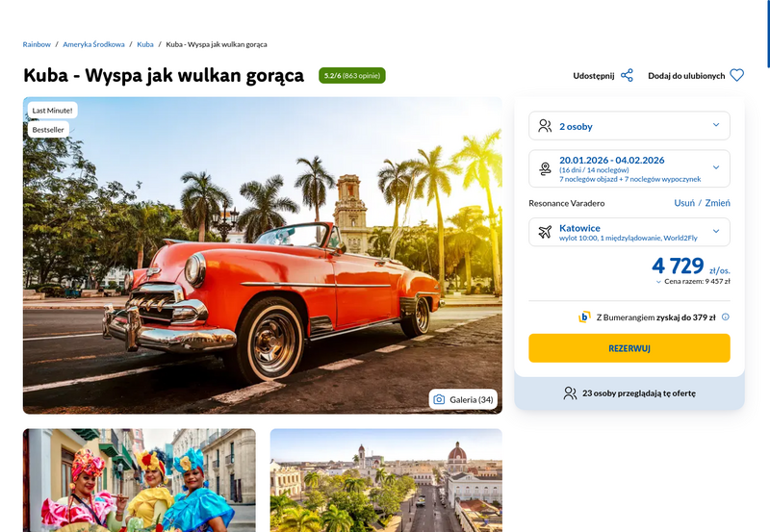The image size is (770, 532).
Task: Click the heart icon to add favorites
Action: point(736,75)
